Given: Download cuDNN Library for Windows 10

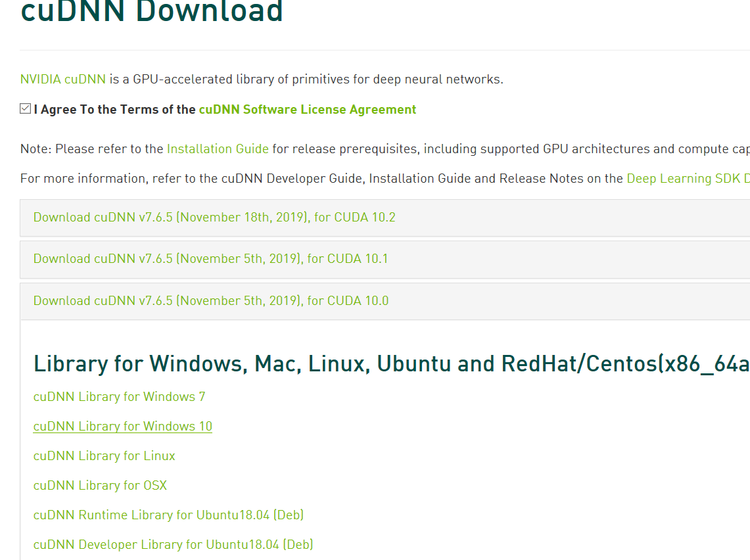Looking at the screenshot, I should pyautogui.click(x=122, y=426).
